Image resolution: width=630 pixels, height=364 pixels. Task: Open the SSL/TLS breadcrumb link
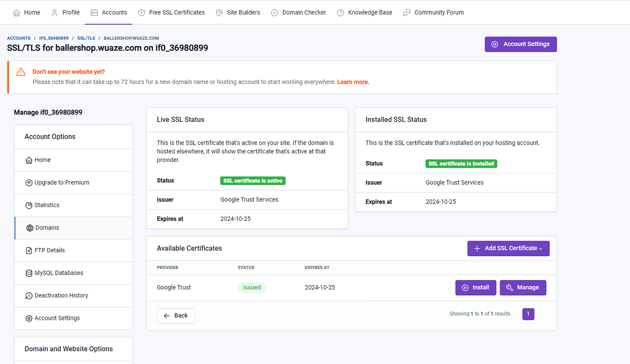point(86,38)
